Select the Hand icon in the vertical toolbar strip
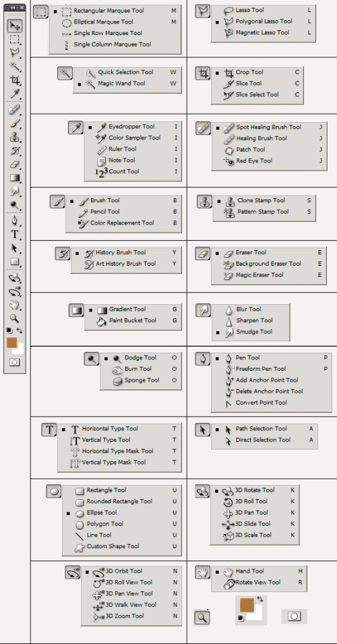The height and width of the screenshot is (644, 337). 15,305
